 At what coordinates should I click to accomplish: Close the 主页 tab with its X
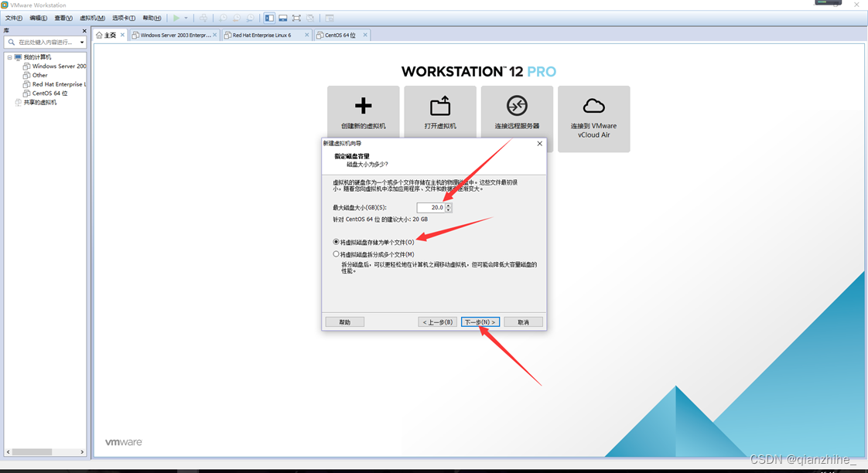122,35
